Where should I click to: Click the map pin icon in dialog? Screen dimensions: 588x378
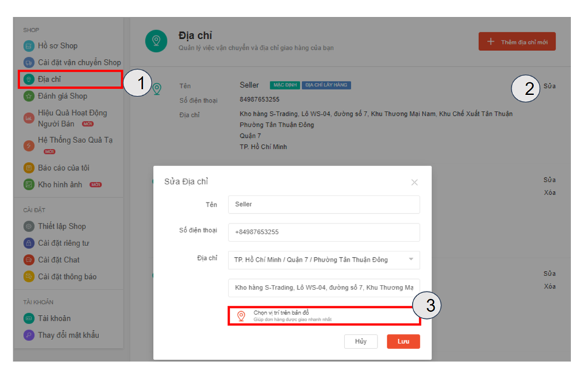[241, 316]
